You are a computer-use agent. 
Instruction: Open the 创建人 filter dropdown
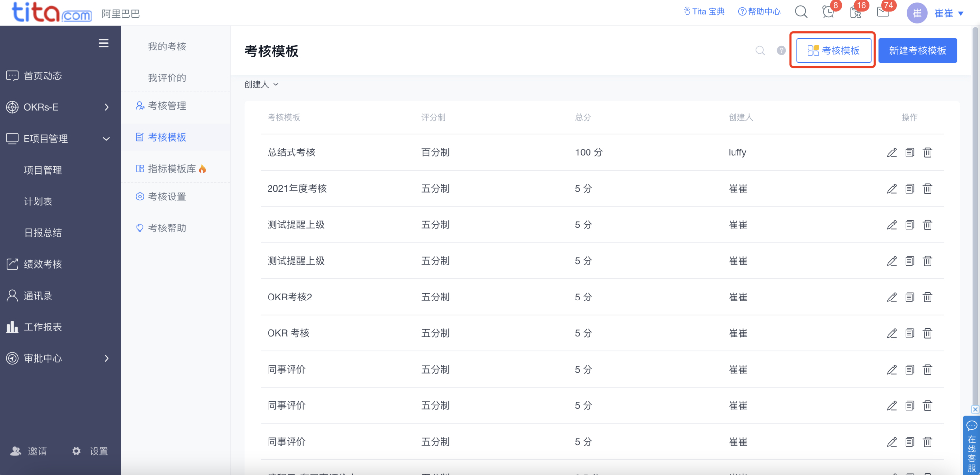(x=261, y=84)
